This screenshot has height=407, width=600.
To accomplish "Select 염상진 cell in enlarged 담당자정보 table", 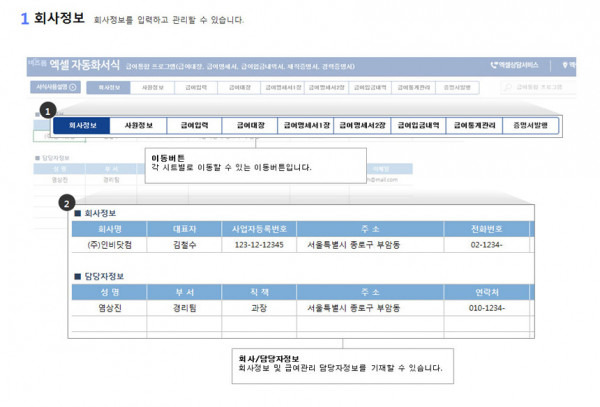I will click(109, 308).
